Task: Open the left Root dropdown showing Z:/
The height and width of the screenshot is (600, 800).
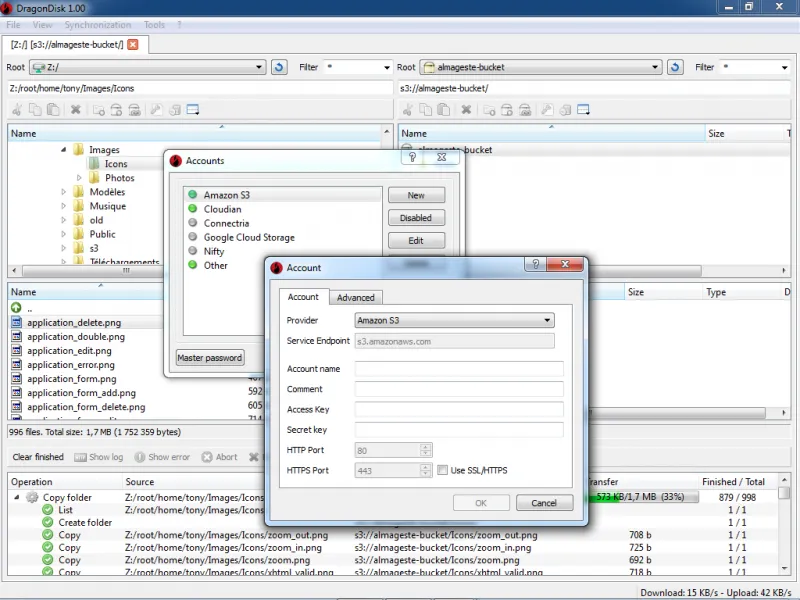Action: click(147, 67)
